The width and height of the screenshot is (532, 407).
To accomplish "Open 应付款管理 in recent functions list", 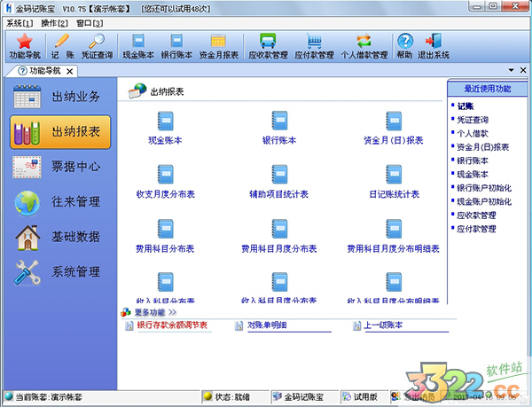I will click(x=476, y=229).
